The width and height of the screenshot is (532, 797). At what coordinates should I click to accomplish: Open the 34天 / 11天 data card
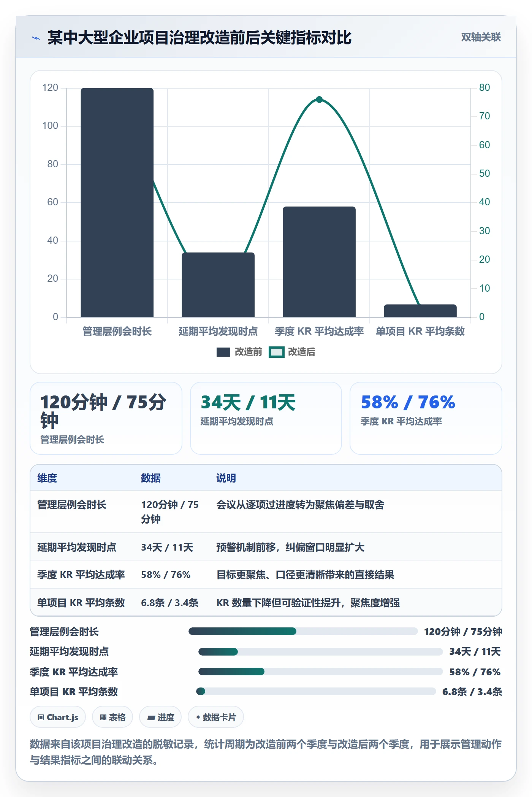(266, 418)
